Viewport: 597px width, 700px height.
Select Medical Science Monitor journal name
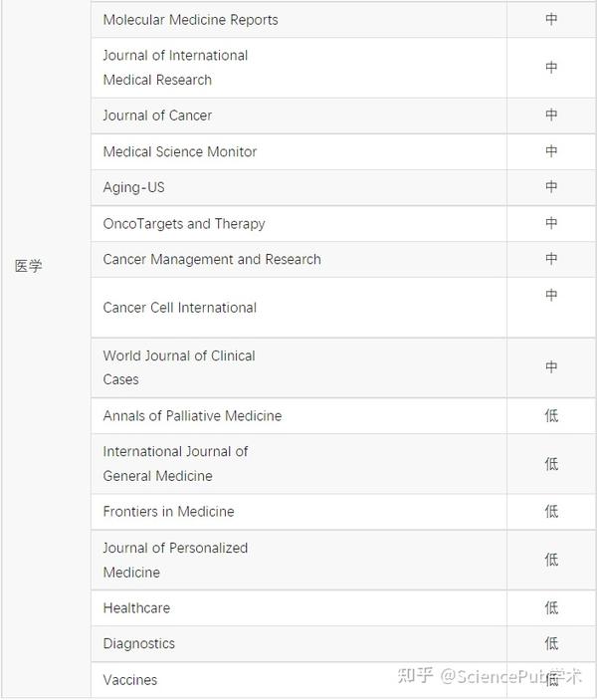point(180,151)
